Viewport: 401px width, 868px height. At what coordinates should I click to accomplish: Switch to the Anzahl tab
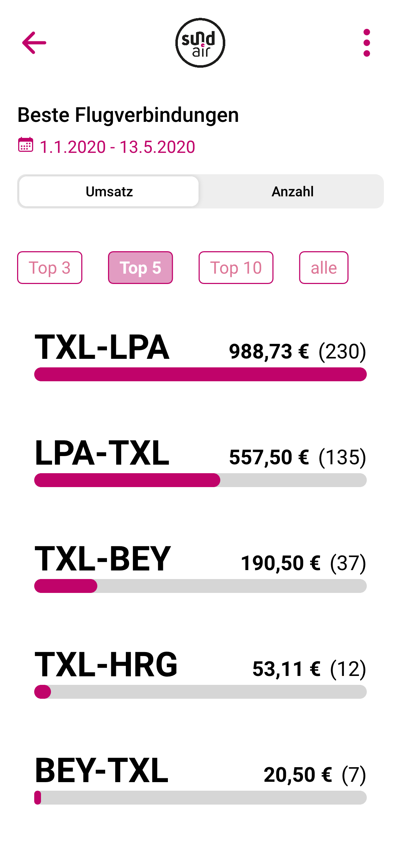292,191
